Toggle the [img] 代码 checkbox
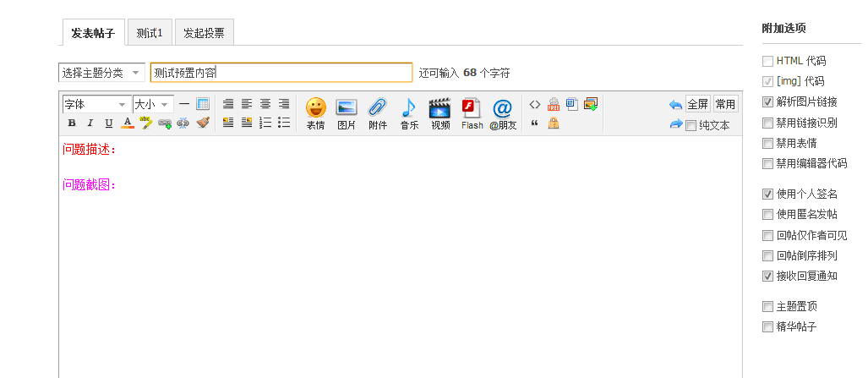Image resolution: width=868 pixels, height=378 pixels. [767, 81]
